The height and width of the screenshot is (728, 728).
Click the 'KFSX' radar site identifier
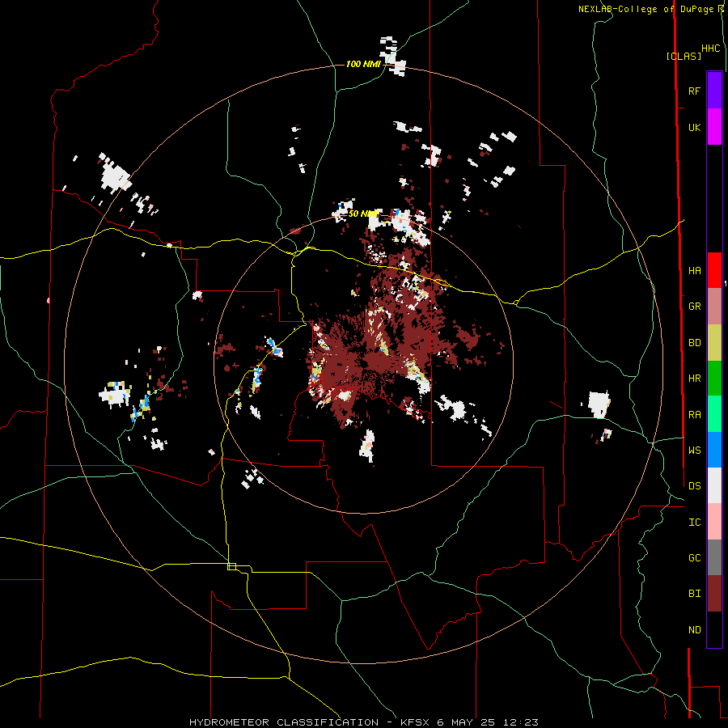(415, 722)
